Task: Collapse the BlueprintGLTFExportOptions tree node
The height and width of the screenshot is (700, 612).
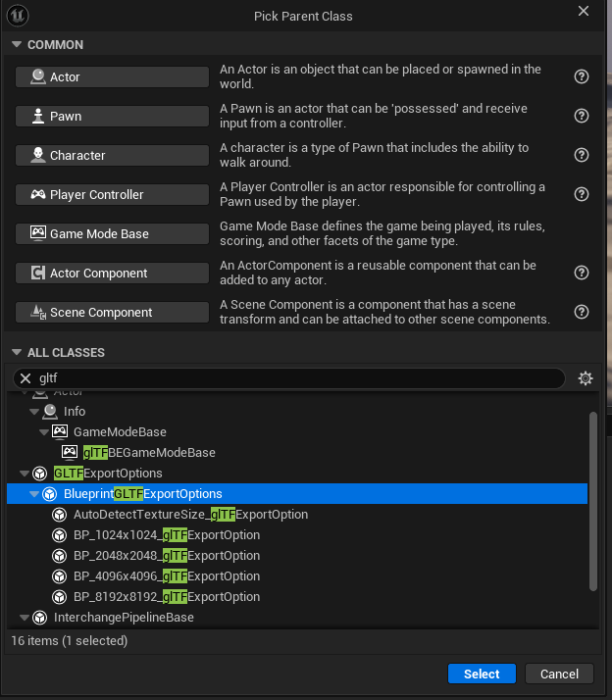Action: (35, 494)
